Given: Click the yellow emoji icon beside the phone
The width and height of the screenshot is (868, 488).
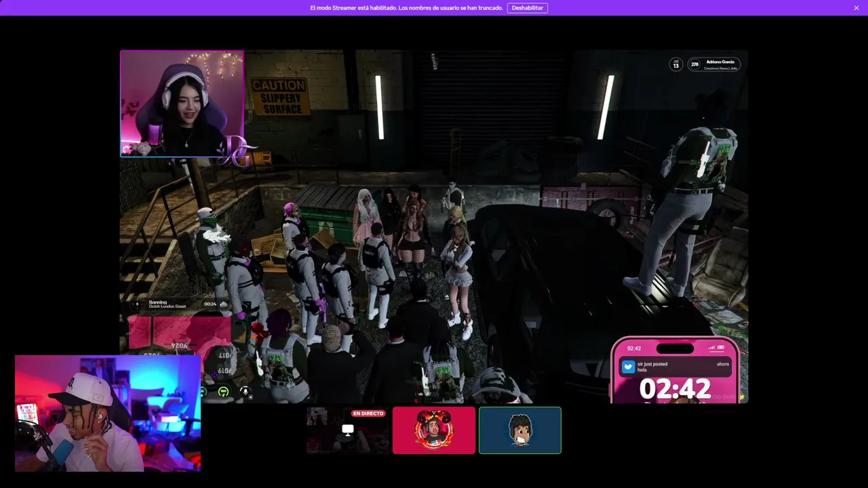Looking at the screenshot, I should point(741,397).
